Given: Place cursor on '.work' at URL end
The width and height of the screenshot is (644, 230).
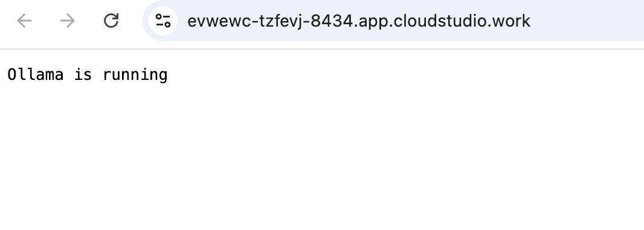Looking at the screenshot, I should pos(514,21).
